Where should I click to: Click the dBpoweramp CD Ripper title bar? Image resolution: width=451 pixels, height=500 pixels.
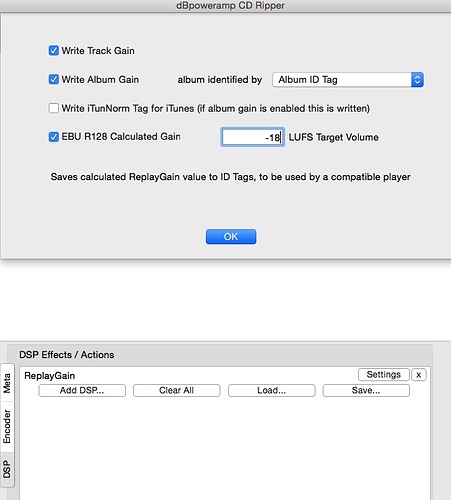230,6
